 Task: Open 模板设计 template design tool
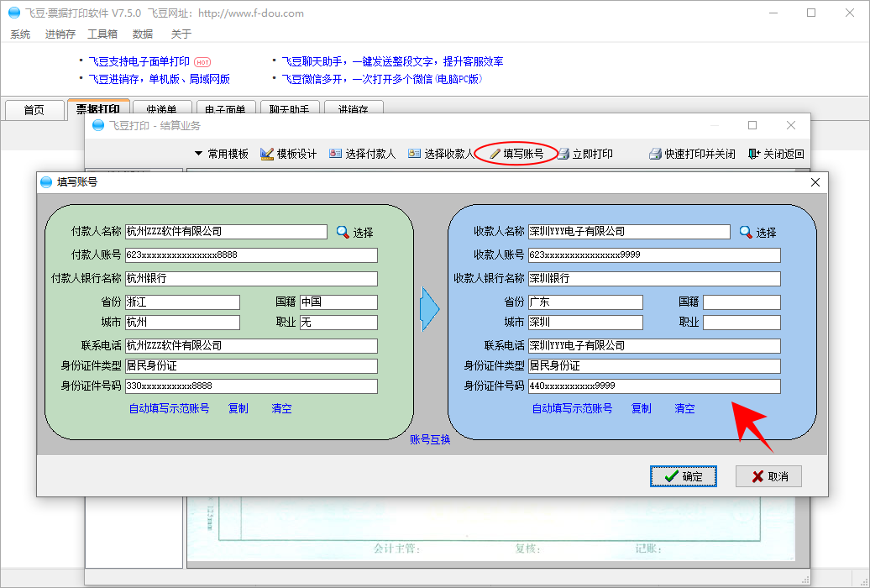pos(289,154)
